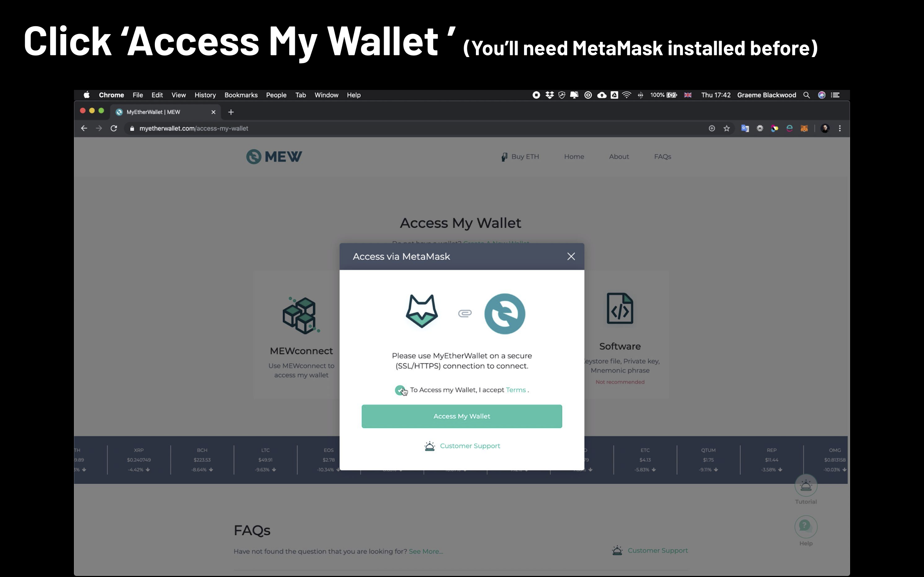
Task: Click the site lock icon in address bar
Action: pyautogui.click(x=132, y=128)
